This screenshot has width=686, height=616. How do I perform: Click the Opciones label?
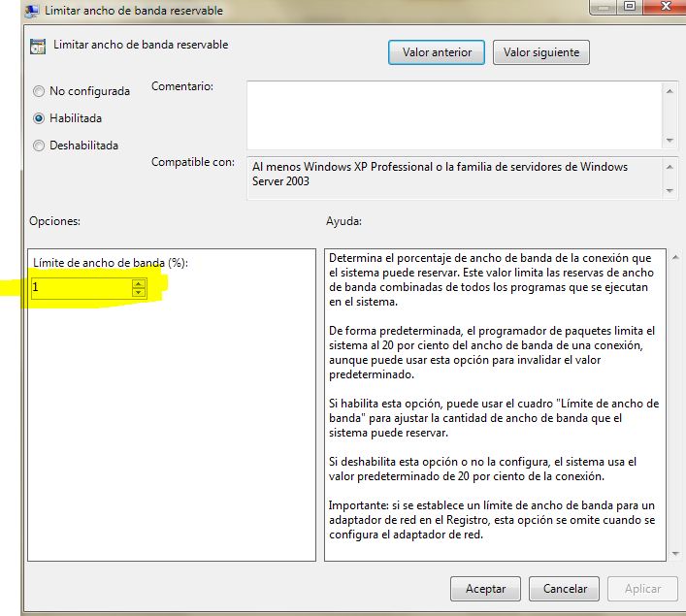click(x=54, y=221)
